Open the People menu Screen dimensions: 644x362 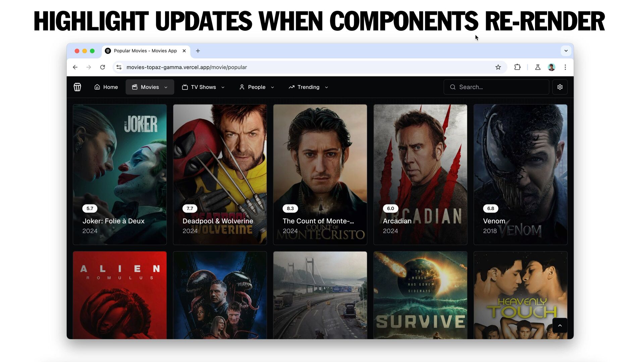click(257, 87)
